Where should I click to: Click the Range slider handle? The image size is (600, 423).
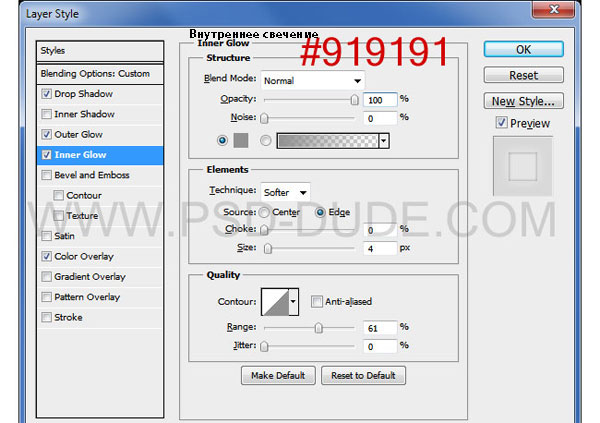pos(318,328)
